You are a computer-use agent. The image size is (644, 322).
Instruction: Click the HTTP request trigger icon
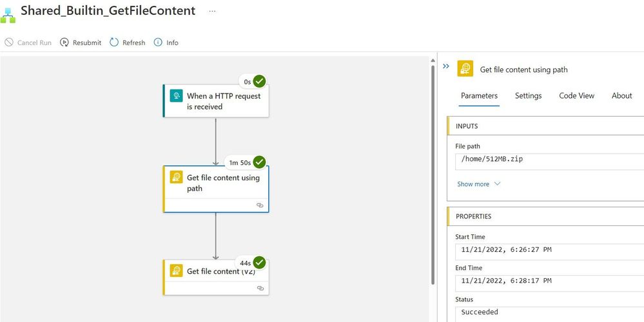tap(176, 96)
